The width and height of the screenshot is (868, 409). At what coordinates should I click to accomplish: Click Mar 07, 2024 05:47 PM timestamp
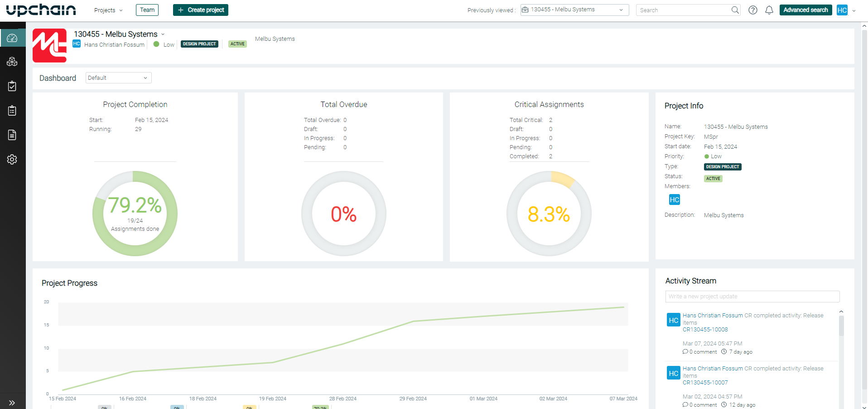712,344
